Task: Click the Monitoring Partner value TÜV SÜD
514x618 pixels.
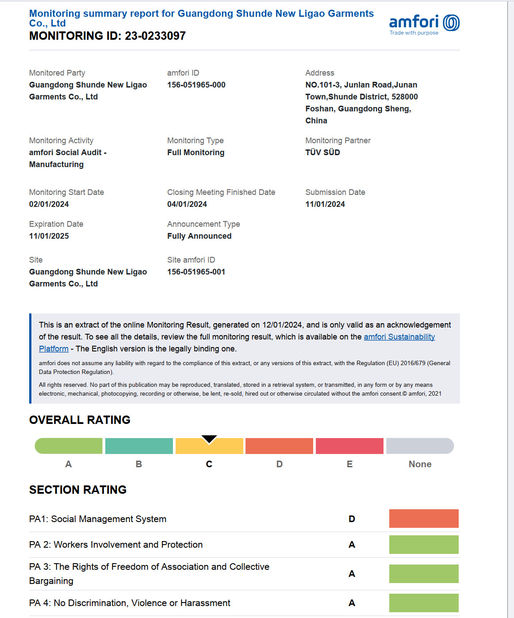Action: pos(322,153)
